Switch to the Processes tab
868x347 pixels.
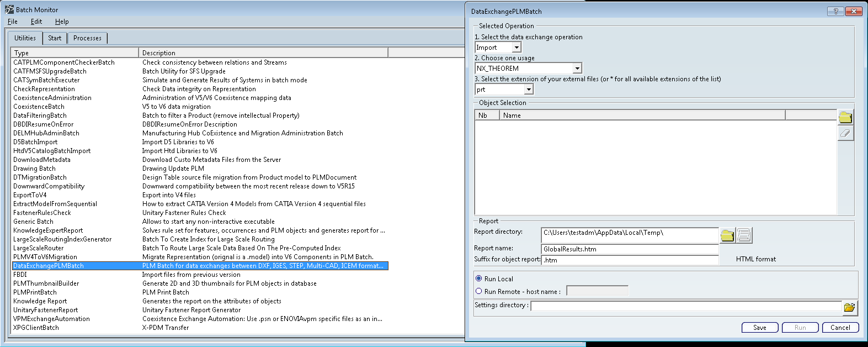87,38
